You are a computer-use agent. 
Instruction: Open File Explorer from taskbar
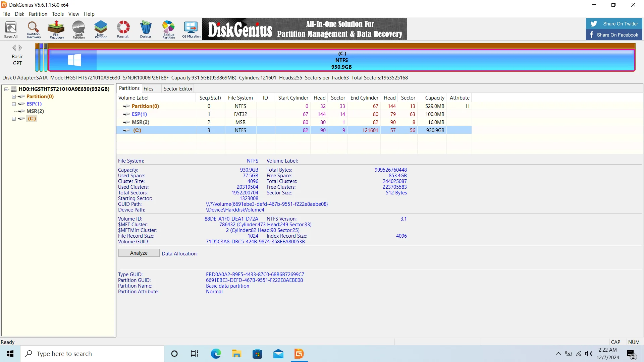[236, 354]
